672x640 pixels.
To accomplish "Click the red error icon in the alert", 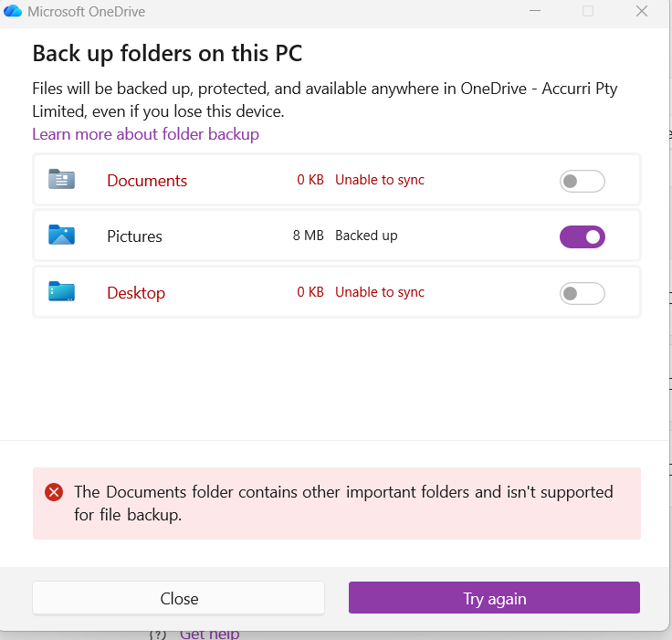I will point(54,492).
